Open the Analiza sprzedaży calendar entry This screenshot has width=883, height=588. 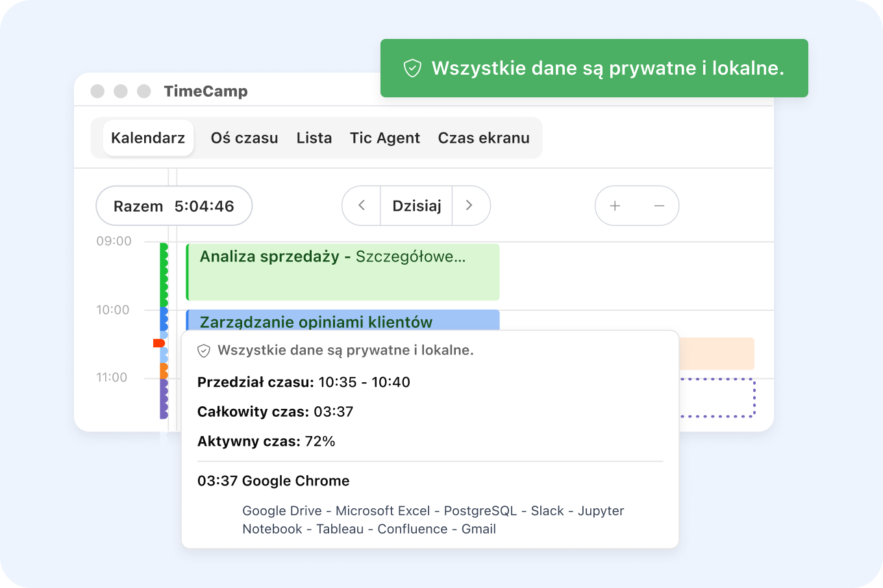(343, 272)
